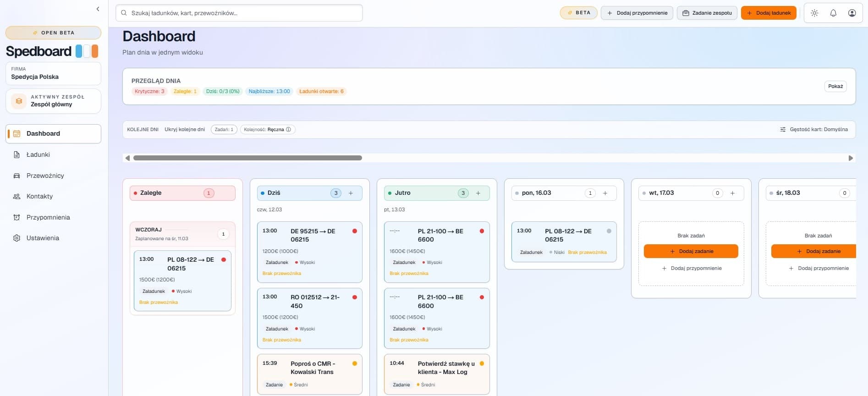This screenshot has width=868, height=396.
Task: Open the Dashboard menu item
Action: coord(53,134)
